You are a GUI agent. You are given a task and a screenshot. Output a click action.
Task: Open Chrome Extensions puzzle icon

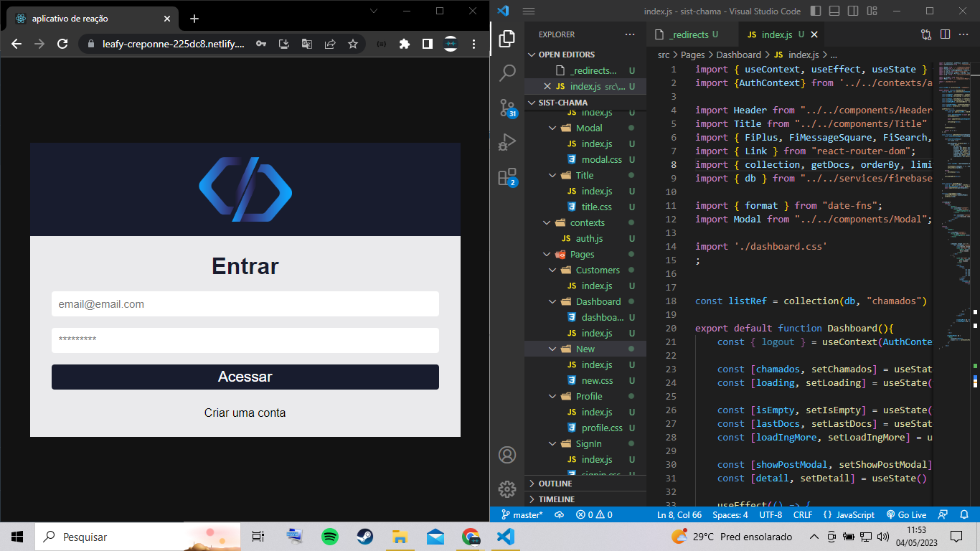pyautogui.click(x=405, y=44)
